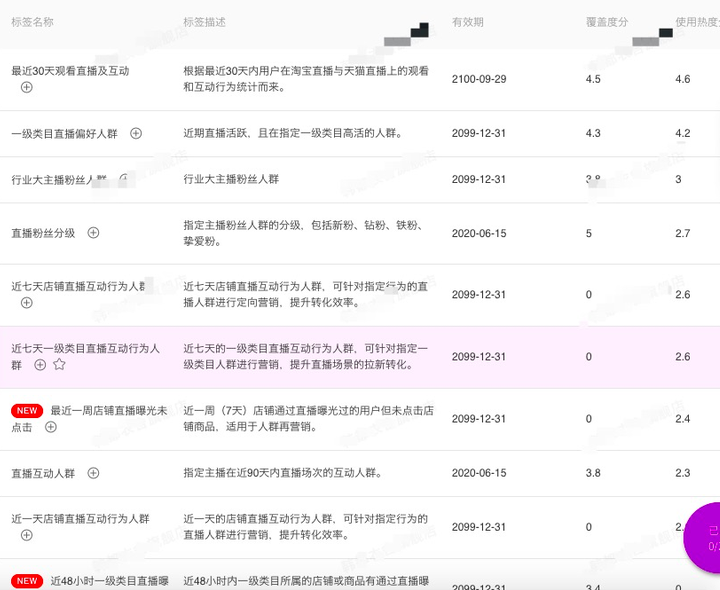Click date 2020-06-15 in 直播粉丝分级 row

(479, 233)
